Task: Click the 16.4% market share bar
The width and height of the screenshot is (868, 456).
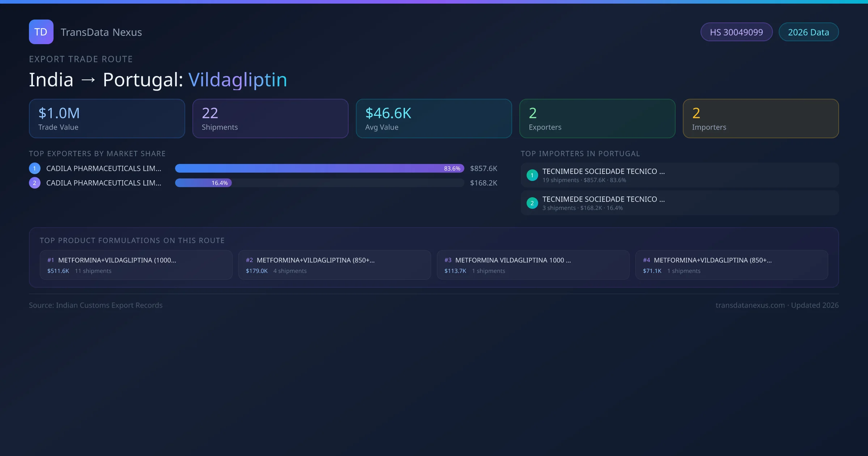Action: (x=203, y=183)
